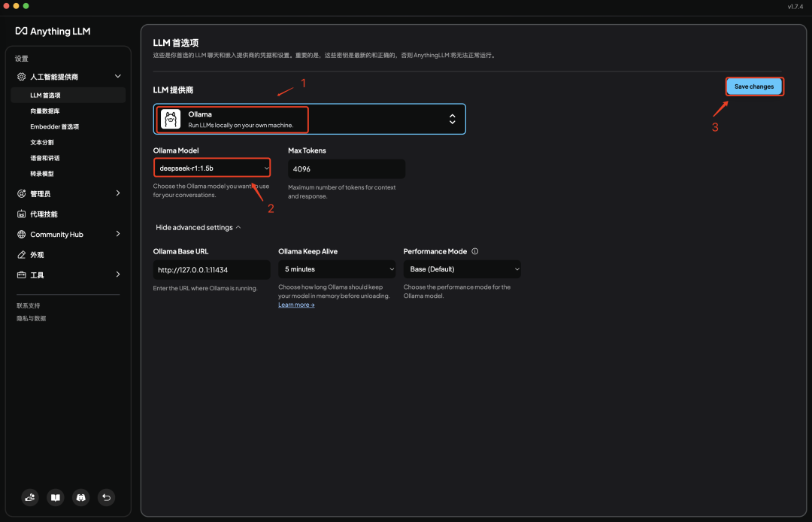Open the LLM provider selector
The width and height of the screenshot is (812, 522).
[x=309, y=119]
